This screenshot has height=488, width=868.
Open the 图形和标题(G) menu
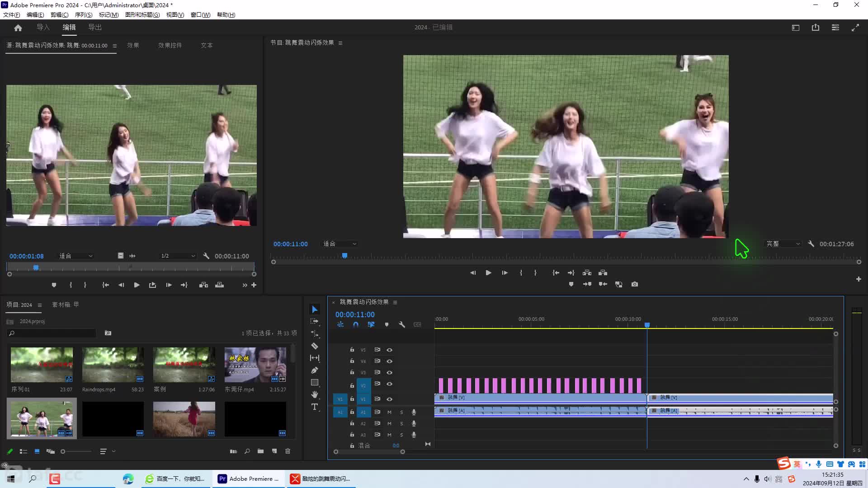[142, 14]
